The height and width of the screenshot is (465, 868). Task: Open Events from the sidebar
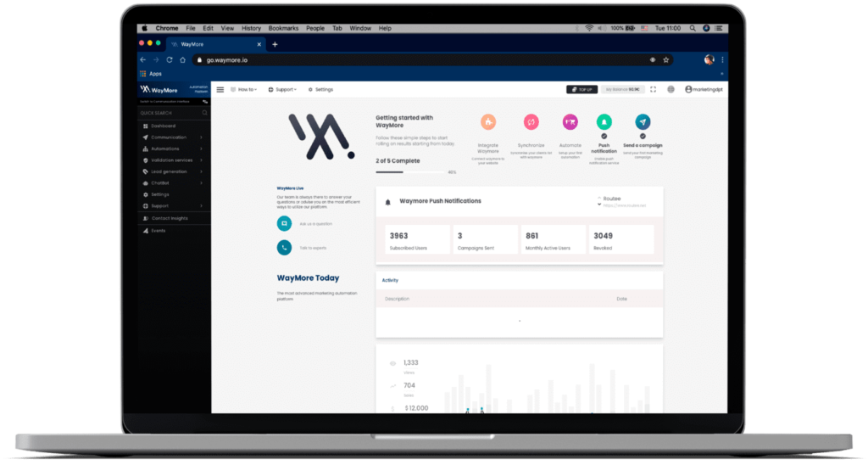155,231
